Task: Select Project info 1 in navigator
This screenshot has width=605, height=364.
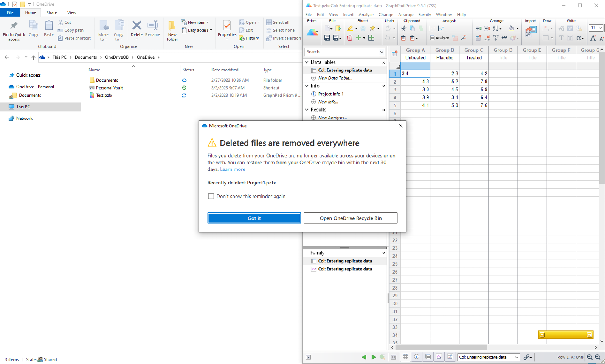Action: coord(331,94)
